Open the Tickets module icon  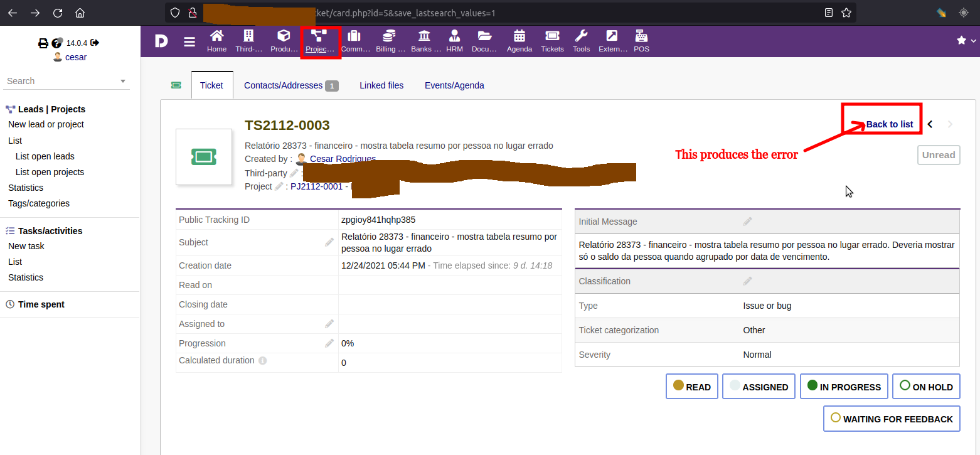pos(551,41)
